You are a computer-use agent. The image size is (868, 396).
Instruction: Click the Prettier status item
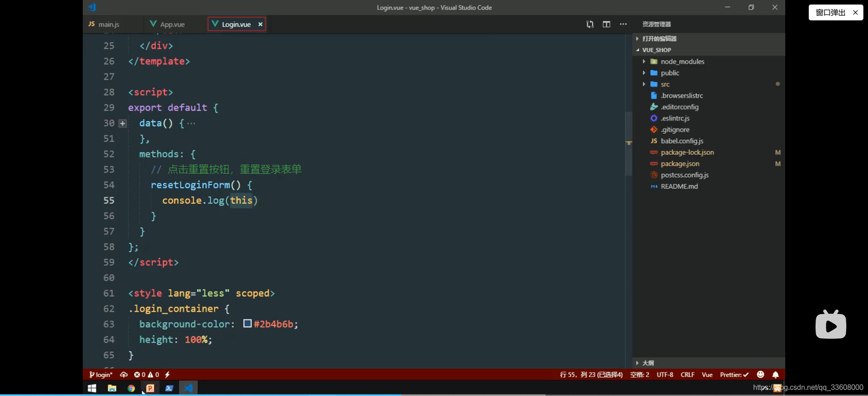point(734,375)
